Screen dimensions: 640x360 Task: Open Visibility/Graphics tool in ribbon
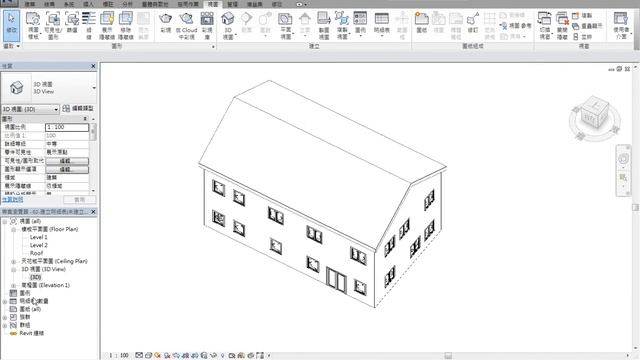pos(53,25)
